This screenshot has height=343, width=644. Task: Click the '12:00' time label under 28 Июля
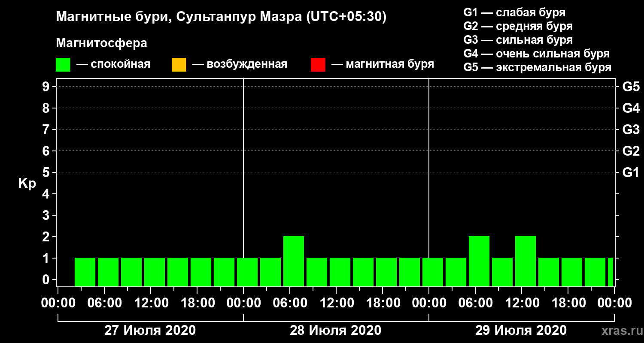point(337,303)
